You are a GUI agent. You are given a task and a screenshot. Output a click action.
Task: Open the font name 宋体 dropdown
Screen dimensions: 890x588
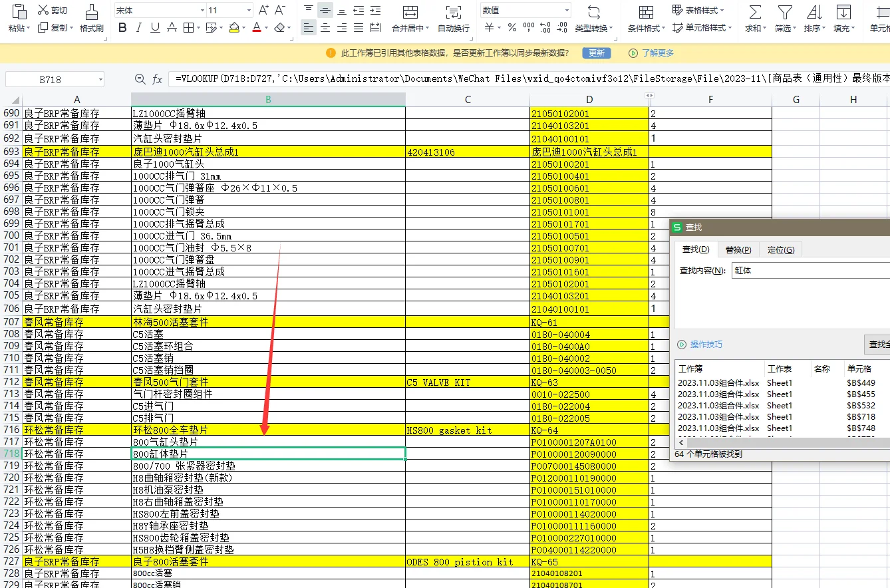(x=202, y=11)
